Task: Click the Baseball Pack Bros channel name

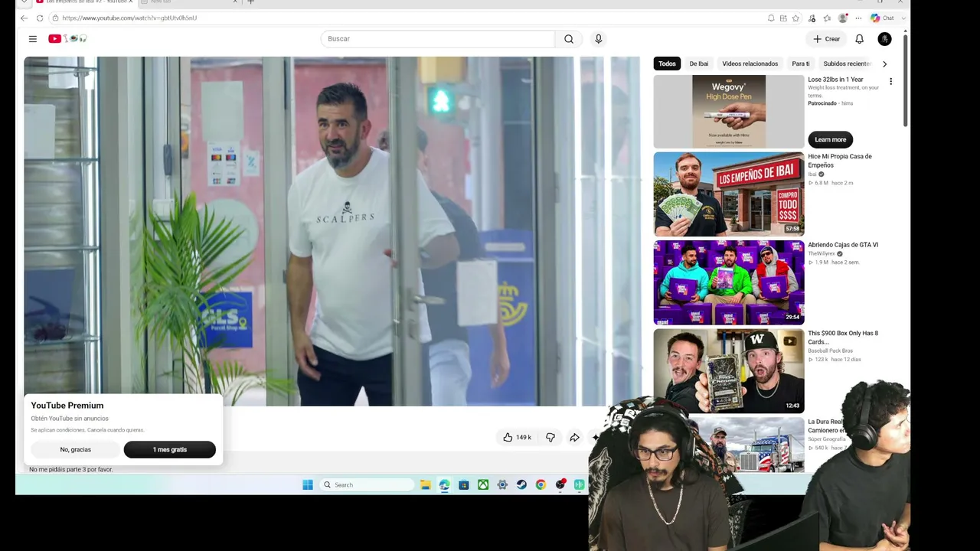Action: 831,351
